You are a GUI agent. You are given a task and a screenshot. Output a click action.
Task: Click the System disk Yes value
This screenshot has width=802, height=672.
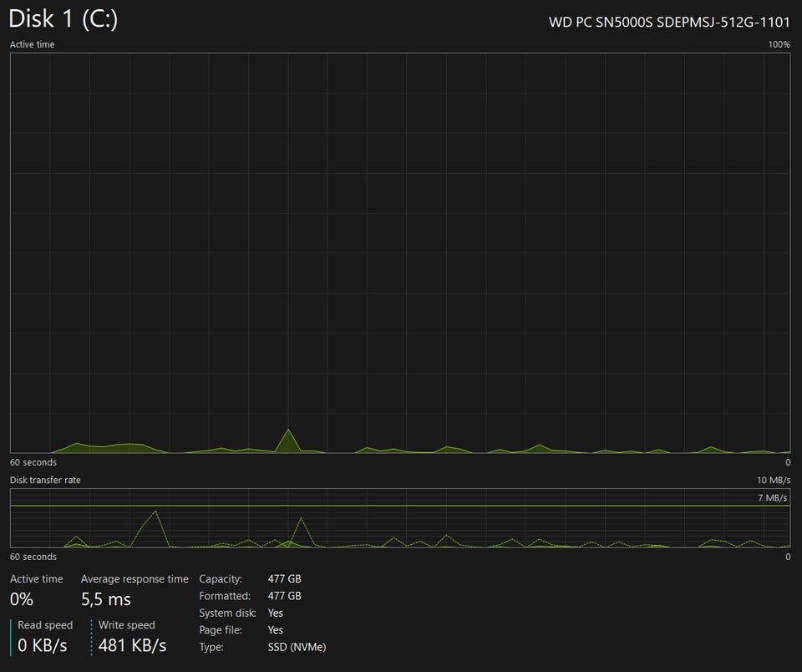[275, 613]
